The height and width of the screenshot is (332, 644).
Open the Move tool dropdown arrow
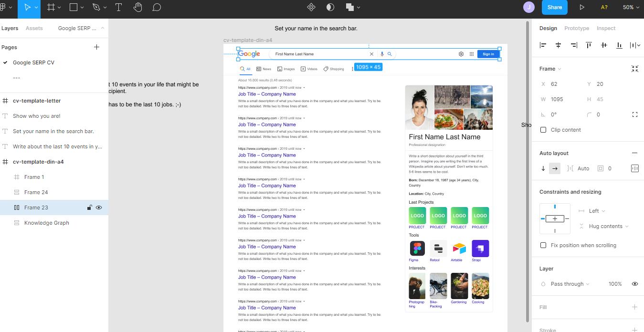click(x=37, y=7)
